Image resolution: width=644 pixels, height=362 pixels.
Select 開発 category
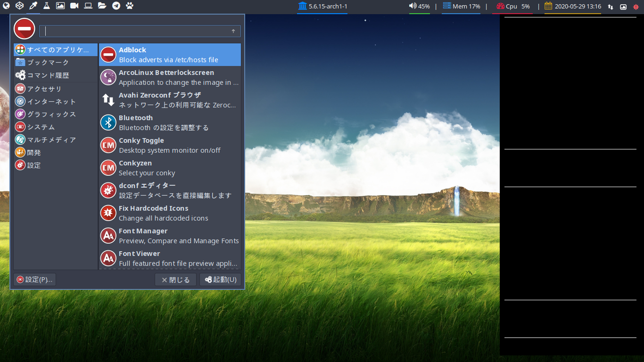pos(56,152)
